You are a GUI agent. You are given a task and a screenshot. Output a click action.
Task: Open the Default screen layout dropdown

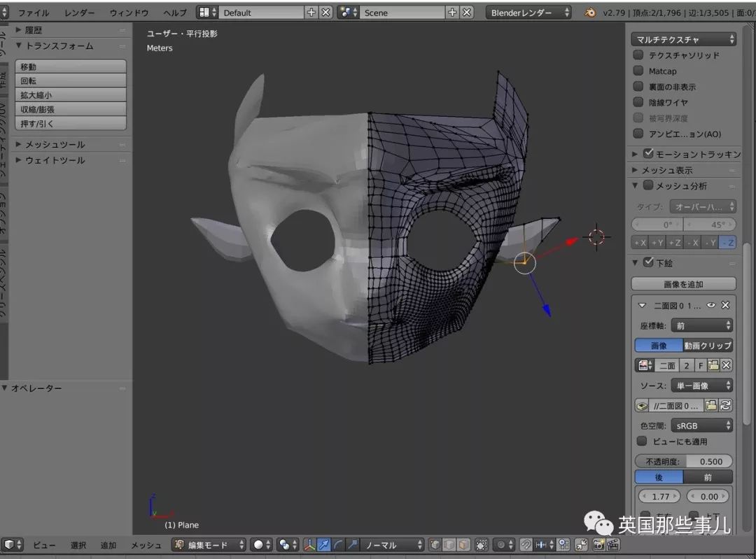click(x=260, y=11)
